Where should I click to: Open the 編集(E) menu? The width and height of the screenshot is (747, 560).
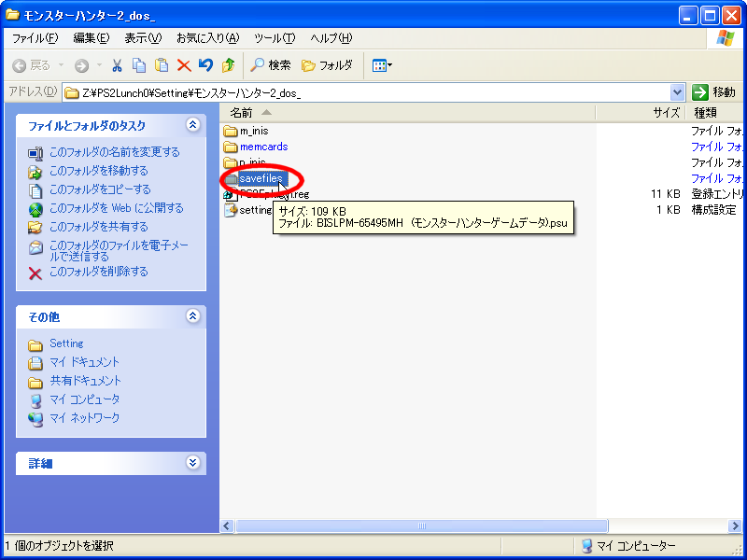(91, 38)
